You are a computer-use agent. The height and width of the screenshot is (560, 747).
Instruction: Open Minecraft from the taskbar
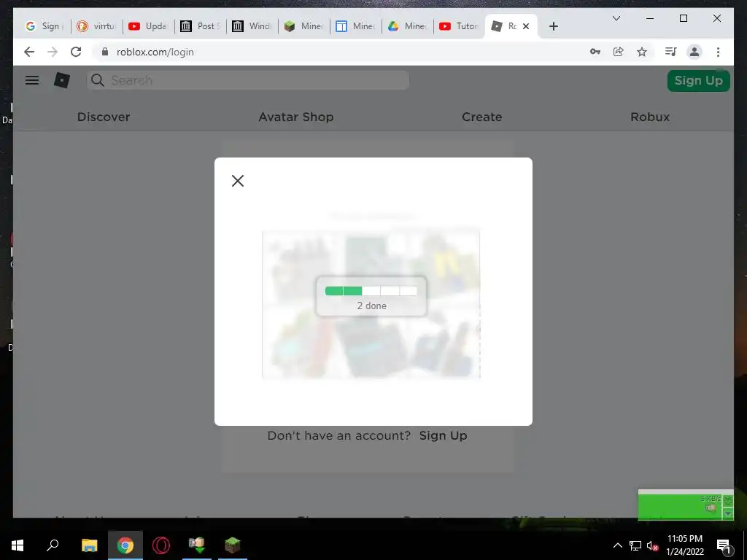[233, 545]
